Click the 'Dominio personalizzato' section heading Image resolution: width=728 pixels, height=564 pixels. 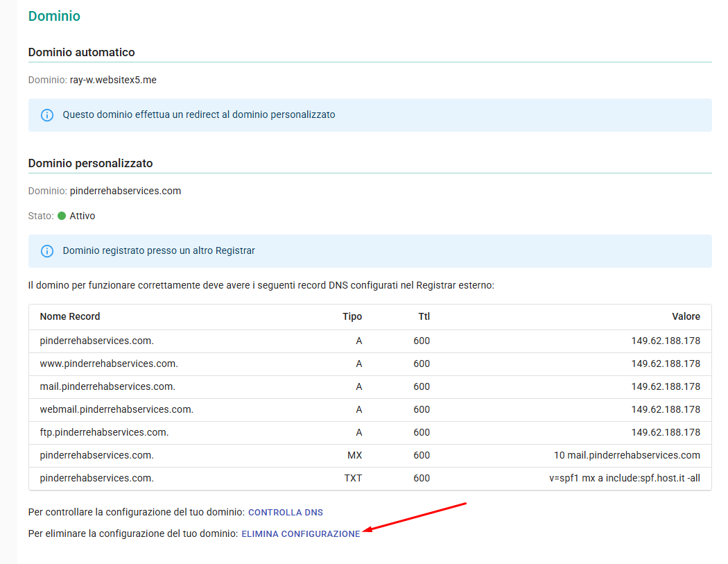[x=90, y=163]
